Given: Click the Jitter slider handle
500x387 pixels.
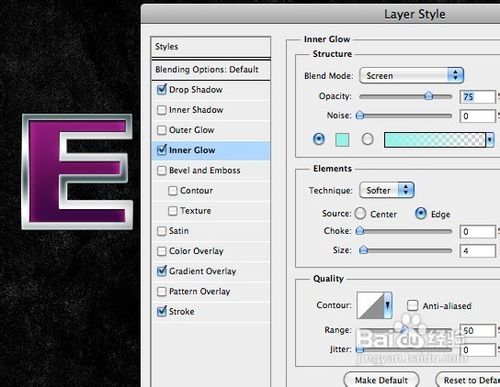Looking at the screenshot, I should [x=360, y=349].
